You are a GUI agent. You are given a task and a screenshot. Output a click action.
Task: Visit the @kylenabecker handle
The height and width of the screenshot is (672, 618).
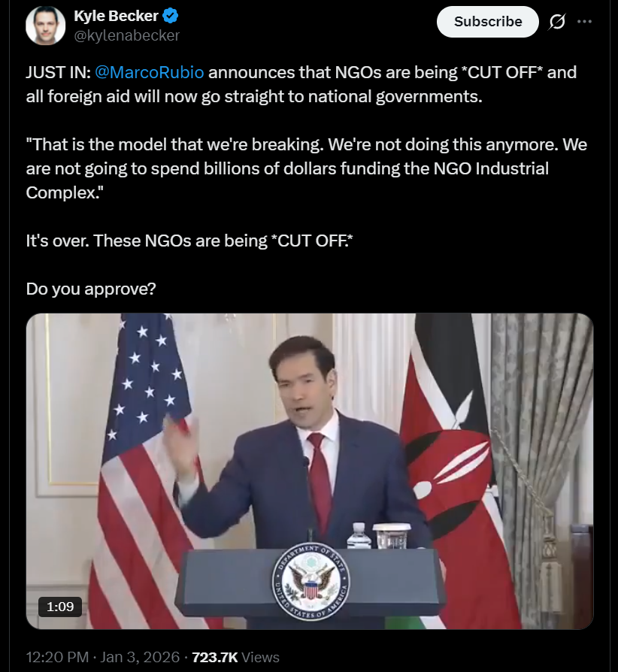click(126, 35)
